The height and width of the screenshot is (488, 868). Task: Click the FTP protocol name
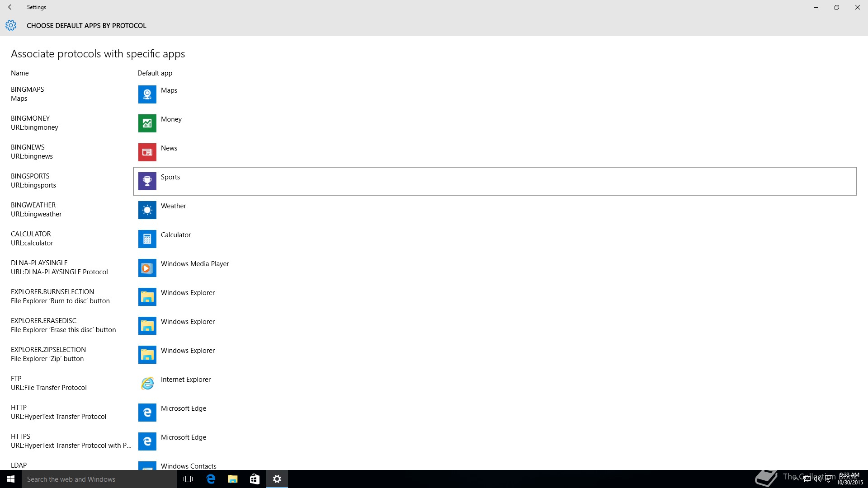(16, 379)
